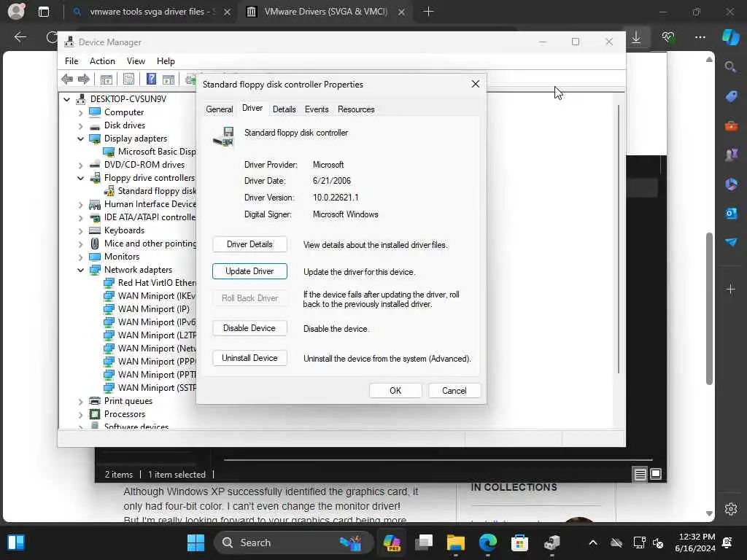
Task: Switch to the General tab
Action: click(219, 109)
